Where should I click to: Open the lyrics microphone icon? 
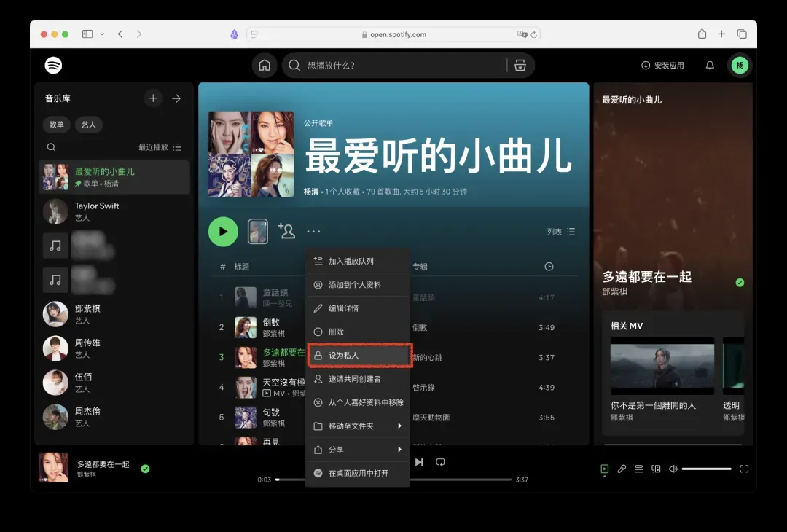(622, 469)
